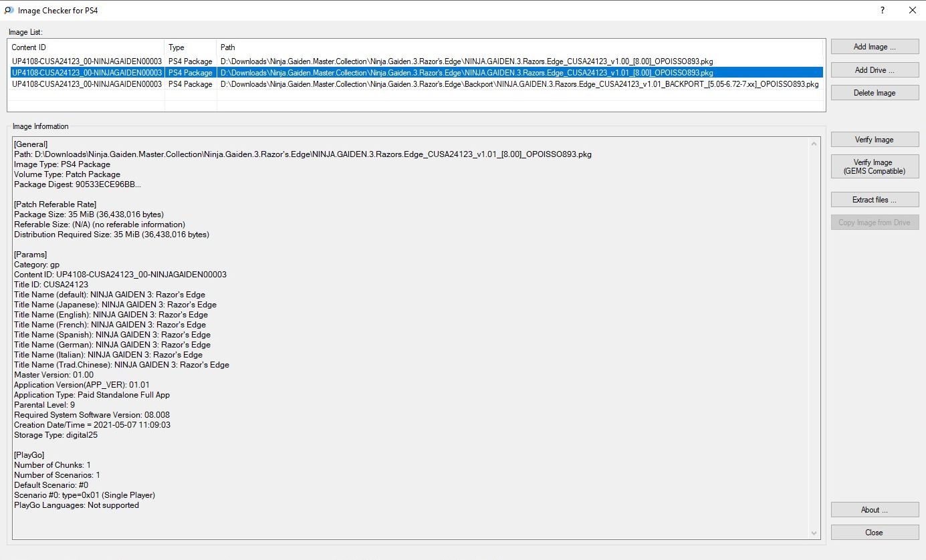Click the Add Image button
Screen dimensions: 926x560
(x=875, y=47)
